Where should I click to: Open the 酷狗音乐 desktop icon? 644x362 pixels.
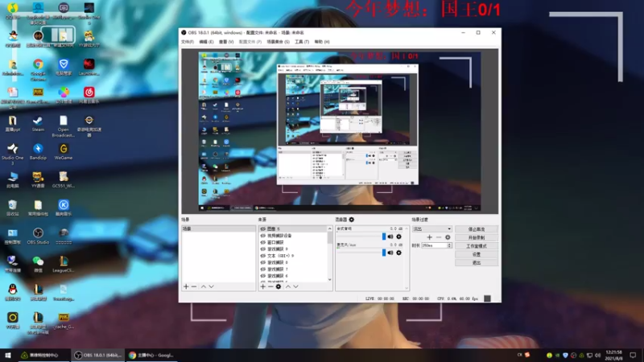click(64, 208)
